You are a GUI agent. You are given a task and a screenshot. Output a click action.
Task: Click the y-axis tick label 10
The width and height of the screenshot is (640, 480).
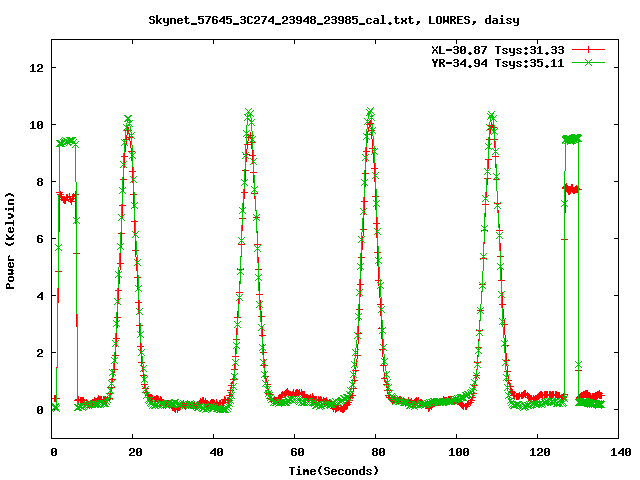36,125
